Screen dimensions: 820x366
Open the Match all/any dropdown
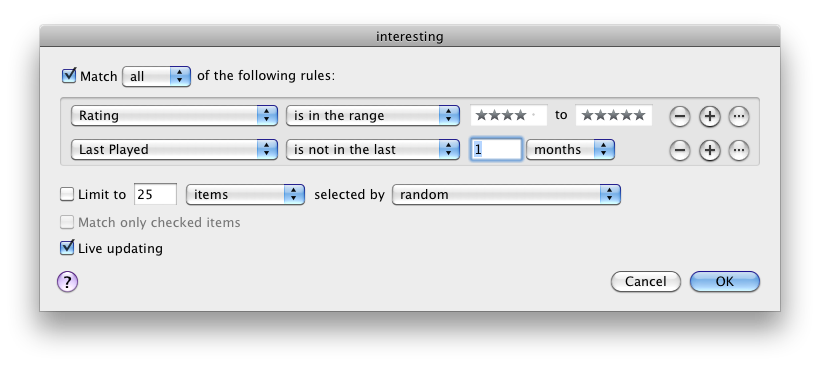(x=156, y=77)
